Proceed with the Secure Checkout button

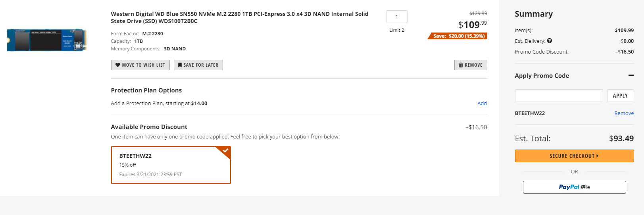(574, 156)
